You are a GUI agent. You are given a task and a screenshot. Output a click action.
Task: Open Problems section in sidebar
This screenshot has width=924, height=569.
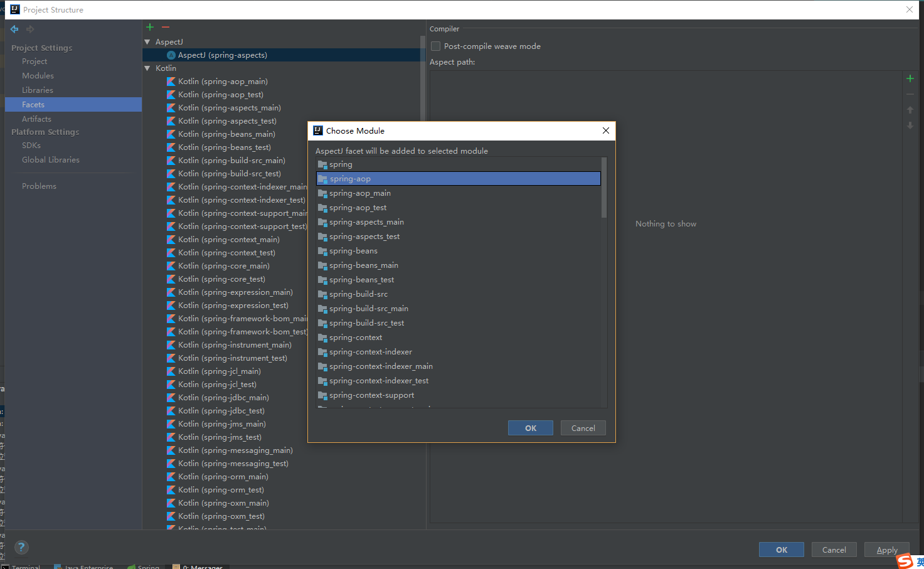[x=39, y=186]
